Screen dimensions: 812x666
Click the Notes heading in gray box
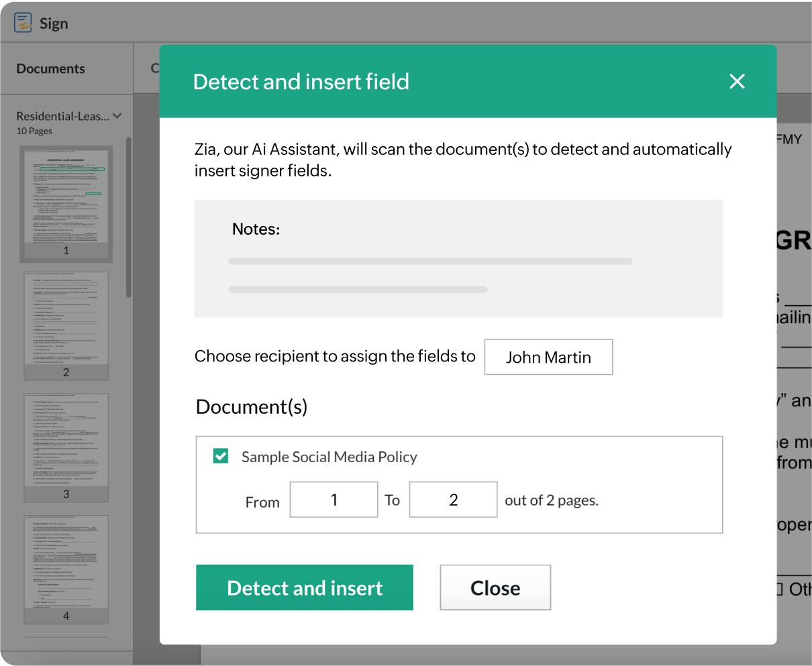[256, 229]
